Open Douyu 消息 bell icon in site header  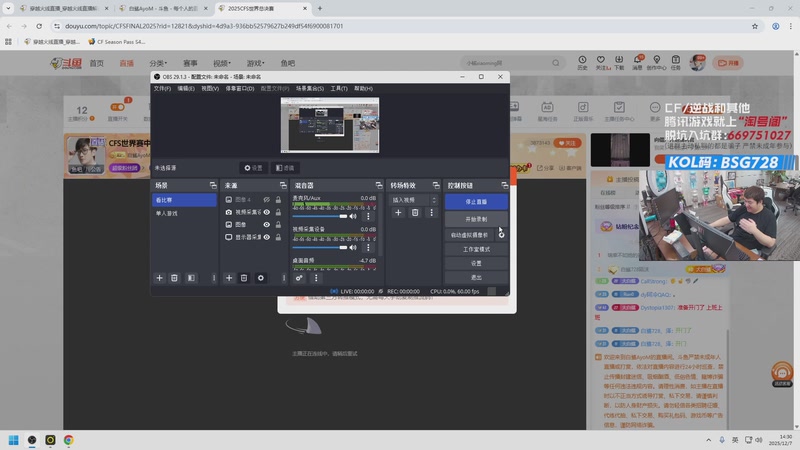(x=638, y=62)
